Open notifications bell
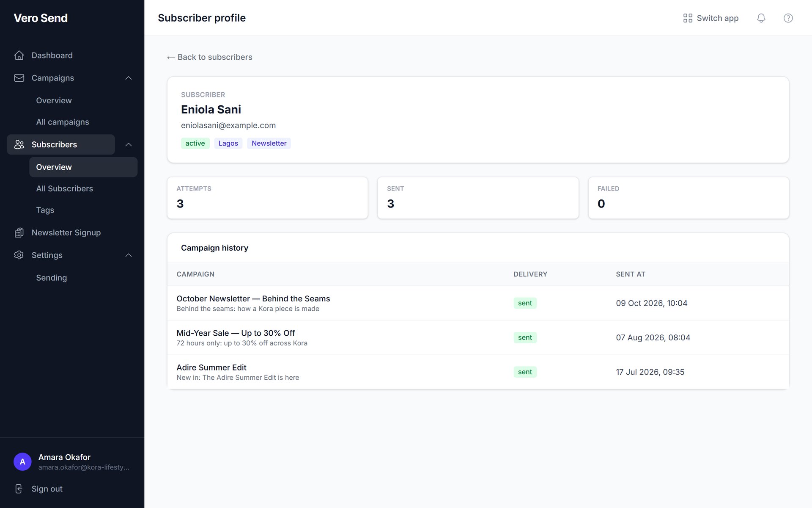The height and width of the screenshot is (508, 812). click(761, 18)
